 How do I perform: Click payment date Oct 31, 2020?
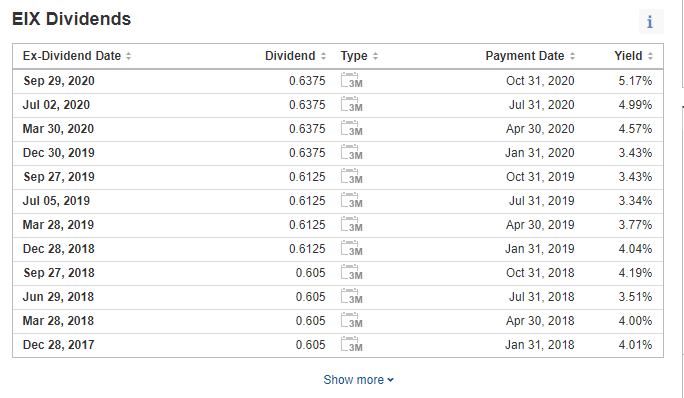[x=540, y=81]
